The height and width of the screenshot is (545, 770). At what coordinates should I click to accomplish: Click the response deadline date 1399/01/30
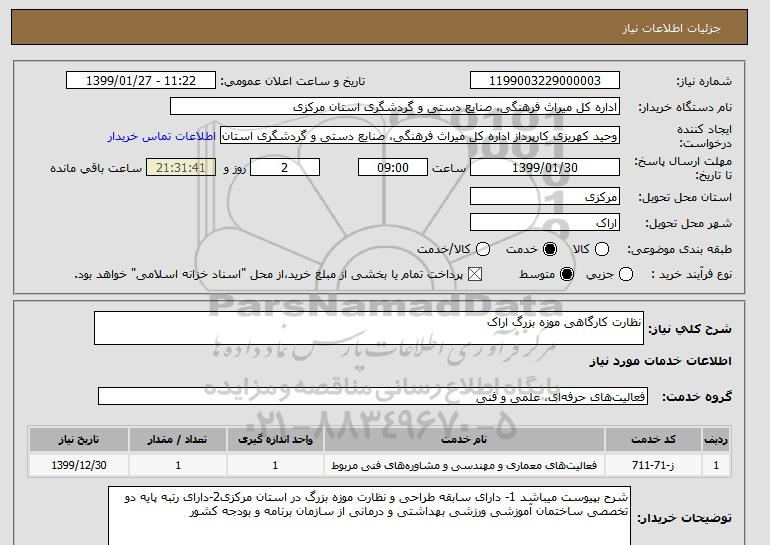[x=545, y=167]
